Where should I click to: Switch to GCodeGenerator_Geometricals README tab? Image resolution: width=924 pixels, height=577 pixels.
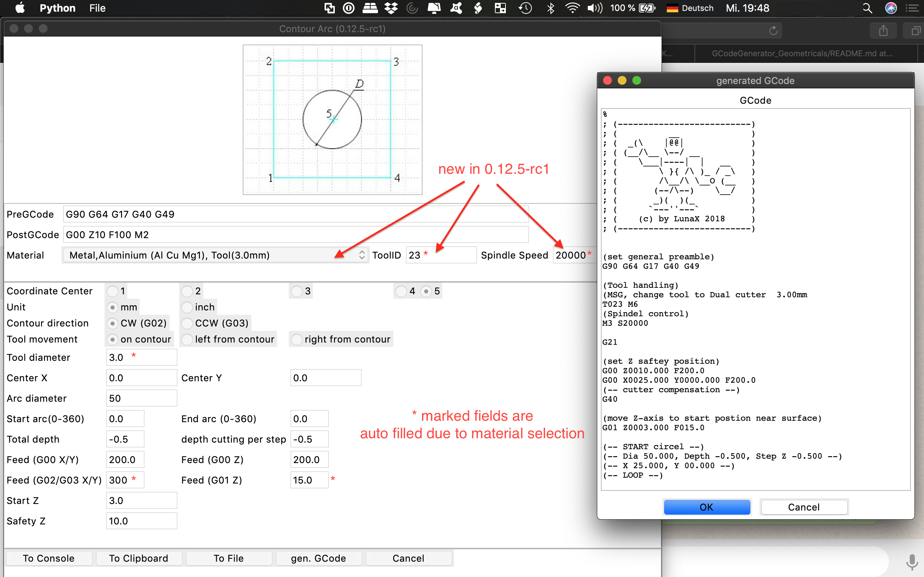click(x=802, y=53)
